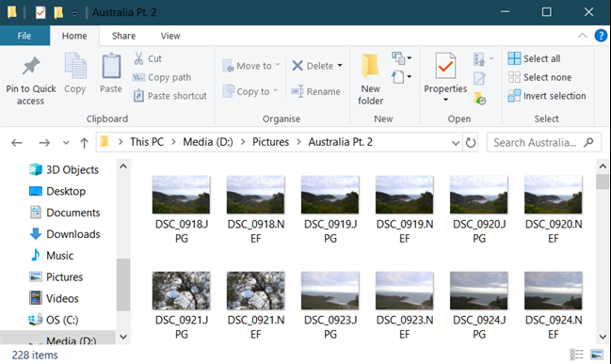Click the Pin to Quick access icon
This screenshot has width=611, height=364.
[x=31, y=67]
